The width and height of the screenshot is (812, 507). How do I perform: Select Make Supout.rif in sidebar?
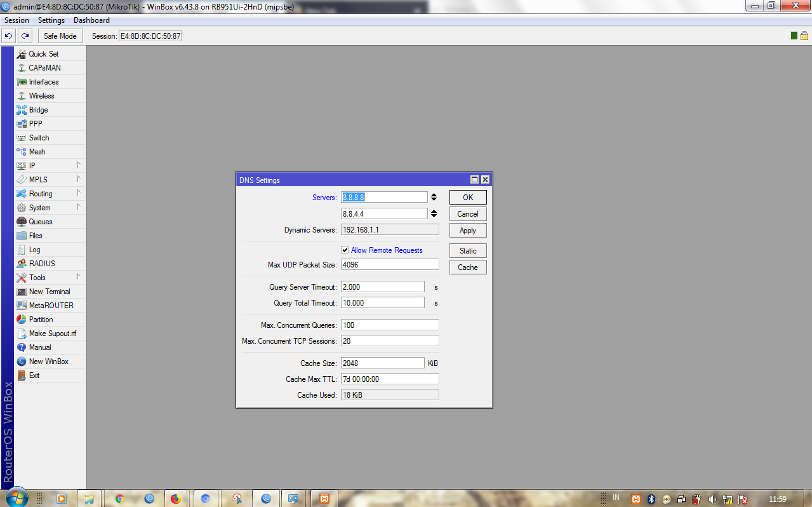[x=50, y=334]
